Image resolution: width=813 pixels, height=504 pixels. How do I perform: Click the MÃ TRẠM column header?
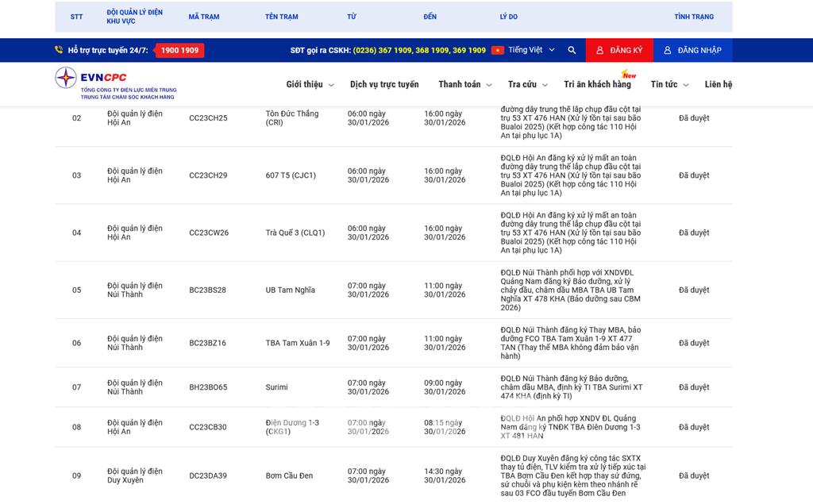pos(204,17)
